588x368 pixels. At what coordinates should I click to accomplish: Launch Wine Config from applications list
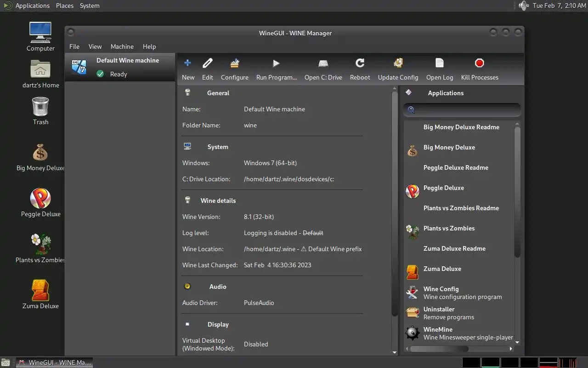(459, 293)
